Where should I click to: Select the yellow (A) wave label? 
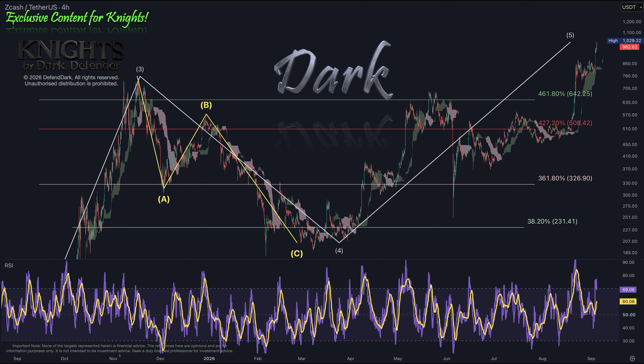(x=164, y=199)
